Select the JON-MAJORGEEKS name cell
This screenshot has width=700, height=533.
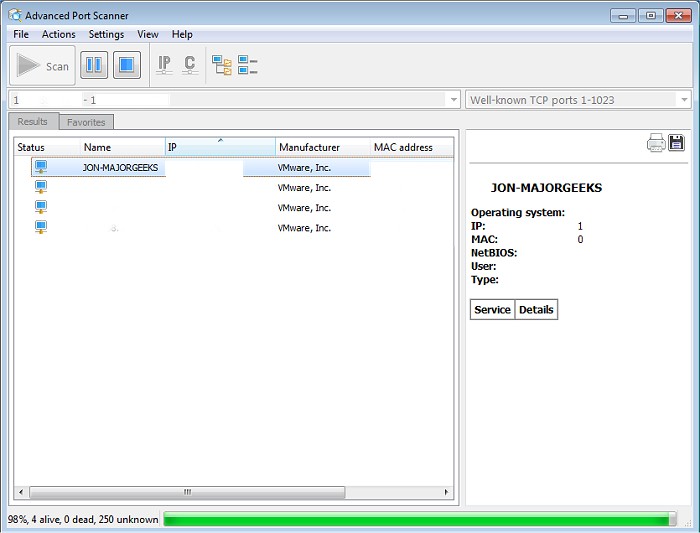click(x=120, y=168)
